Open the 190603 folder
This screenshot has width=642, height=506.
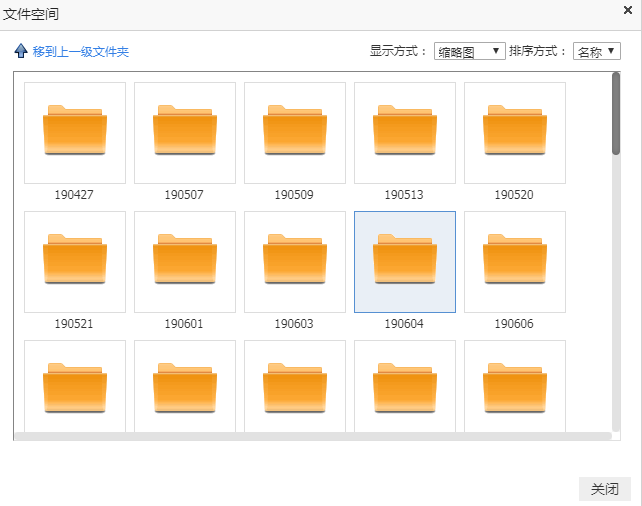tap(295, 261)
